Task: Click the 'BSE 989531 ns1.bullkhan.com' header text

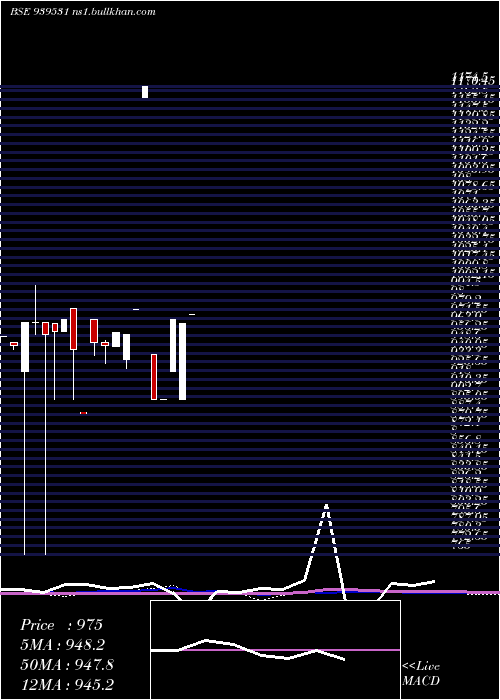Action: [83, 12]
